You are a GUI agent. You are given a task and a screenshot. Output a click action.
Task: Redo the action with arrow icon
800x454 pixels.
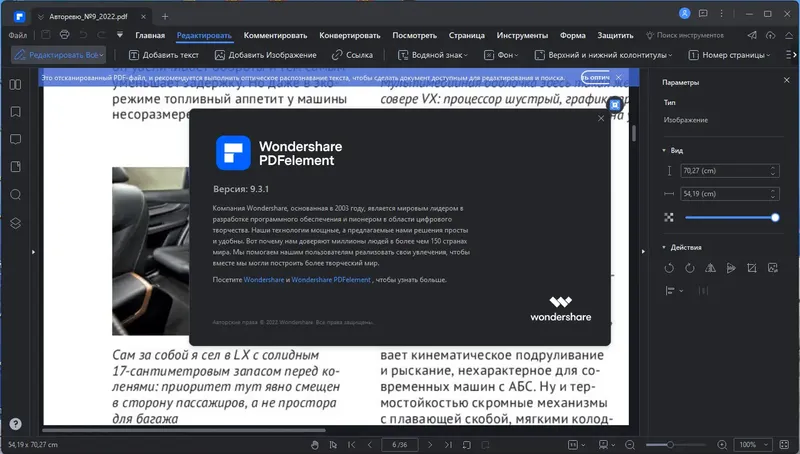pos(102,35)
